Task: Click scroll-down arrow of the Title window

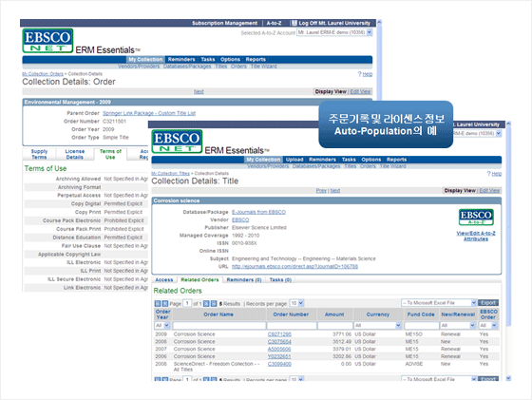Action: click(x=508, y=378)
